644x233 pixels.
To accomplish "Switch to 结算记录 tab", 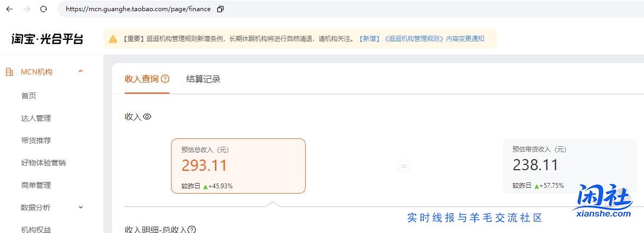I will pyautogui.click(x=203, y=79).
